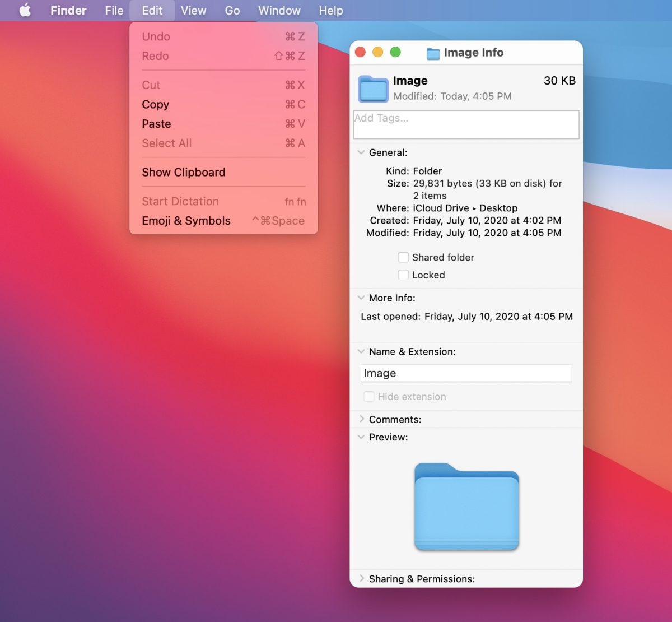
Task: Collapse the Preview section
Action: (361, 437)
